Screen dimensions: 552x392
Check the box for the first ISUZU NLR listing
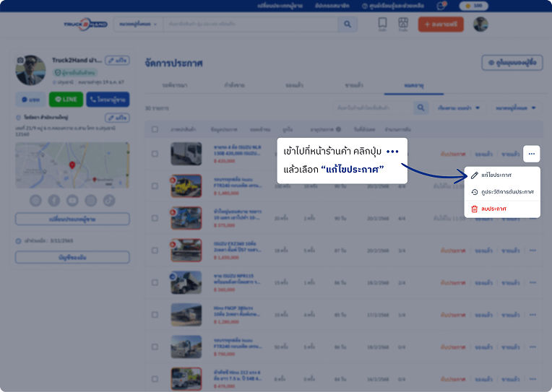tap(154, 154)
